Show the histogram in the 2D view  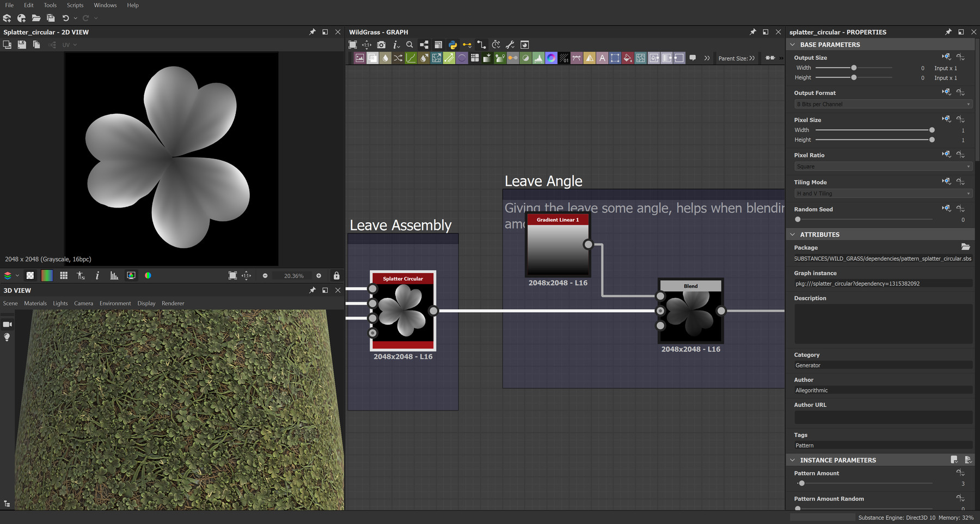[113, 276]
